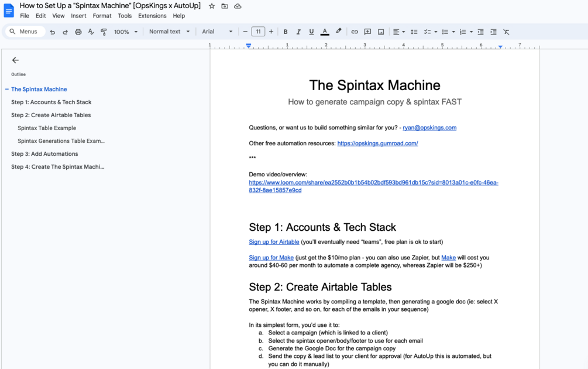
Task: Click the right indent marker on ruler
Action: pyautogui.click(x=500, y=46)
